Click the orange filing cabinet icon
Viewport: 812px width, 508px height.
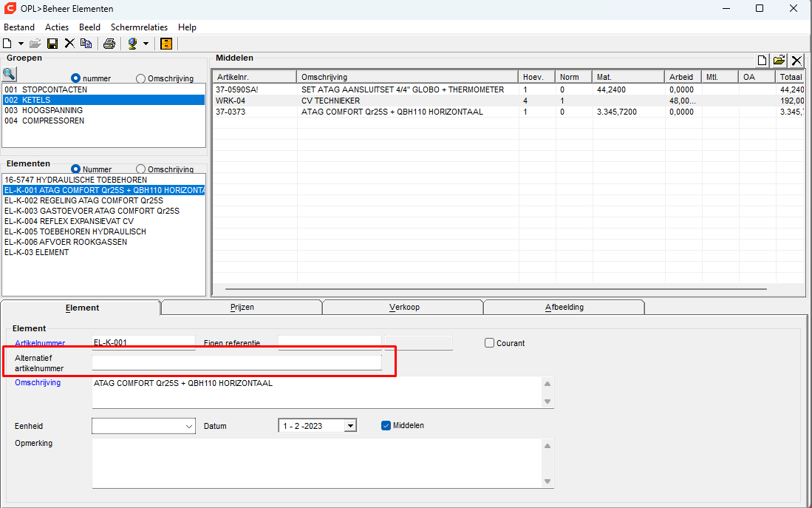166,44
